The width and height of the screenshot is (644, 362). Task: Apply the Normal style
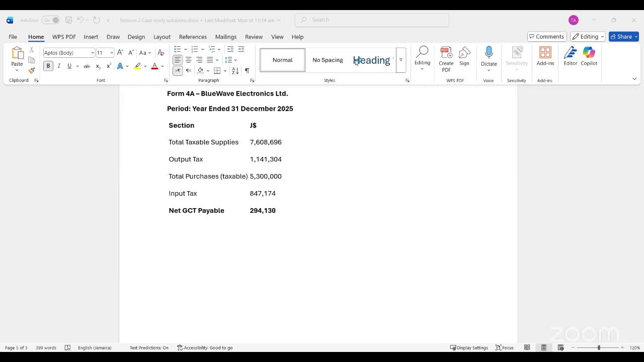pyautogui.click(x=282, y=60)
